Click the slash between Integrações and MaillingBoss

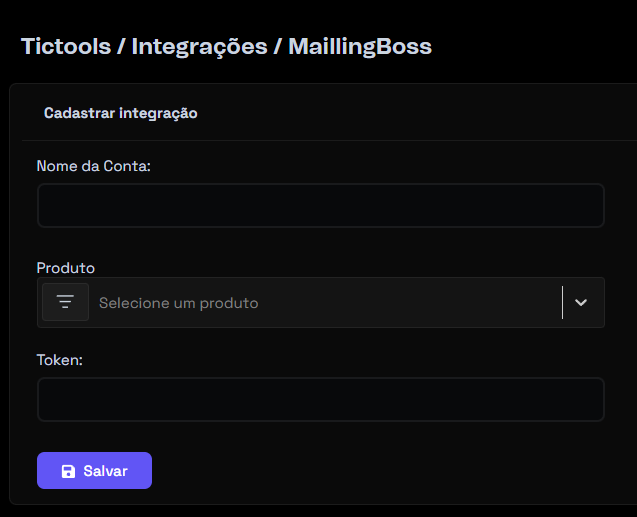(x=278, y=46)
